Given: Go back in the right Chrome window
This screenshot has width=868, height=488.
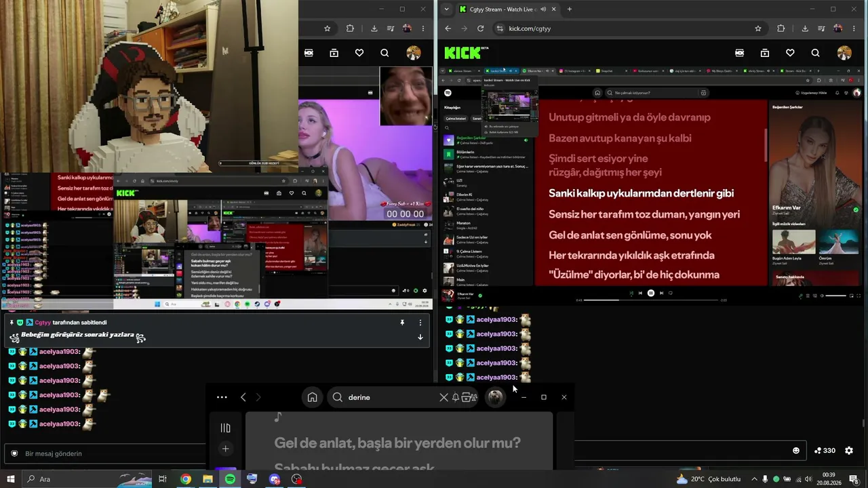Looking at the screenshot, I should point(448,28).
